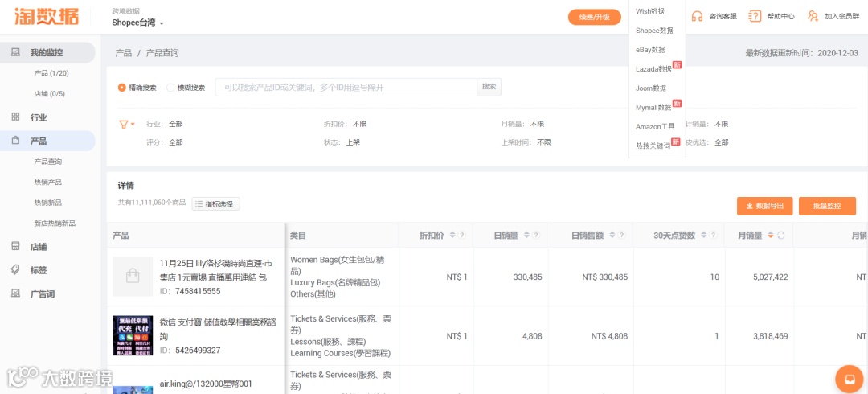Select the 精确搜索 radio button
This screenshot has height=394, width=868.
[122, 88]
